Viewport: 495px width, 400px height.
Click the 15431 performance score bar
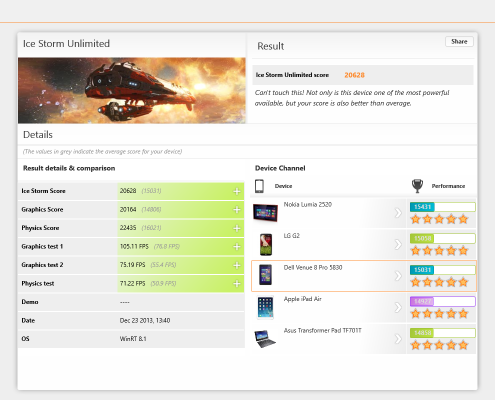coord(443,207)
